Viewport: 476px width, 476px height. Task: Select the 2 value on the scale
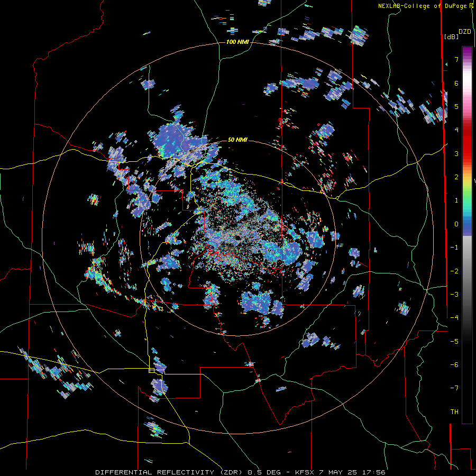[456, 177]
